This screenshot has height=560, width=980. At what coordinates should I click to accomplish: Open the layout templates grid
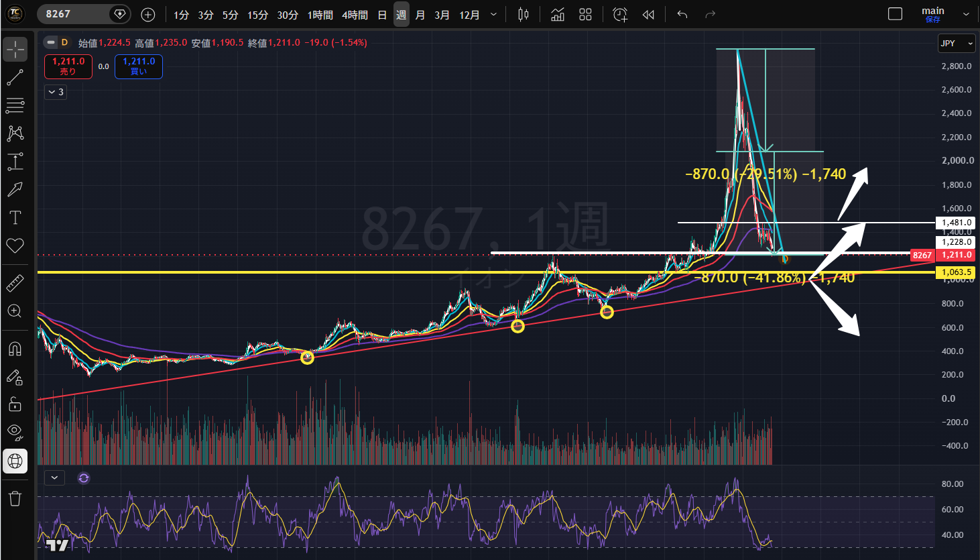pyautogui.click(x=585, y=14)
